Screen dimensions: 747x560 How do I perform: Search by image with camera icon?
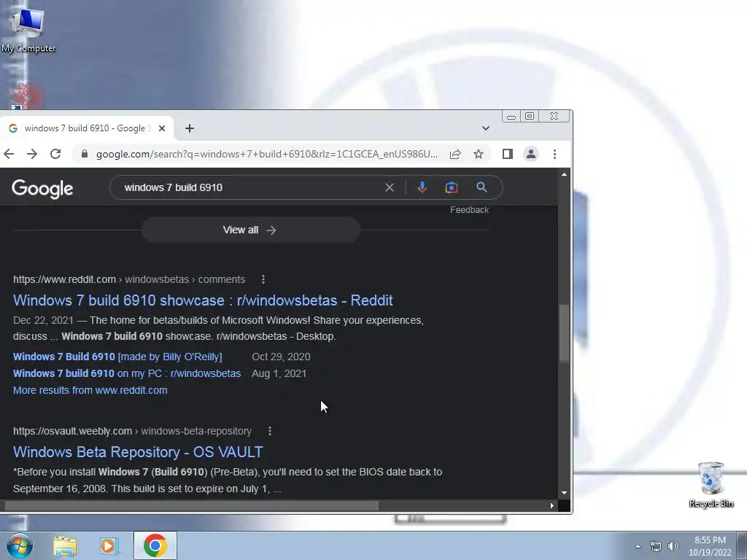pos(451,187)
